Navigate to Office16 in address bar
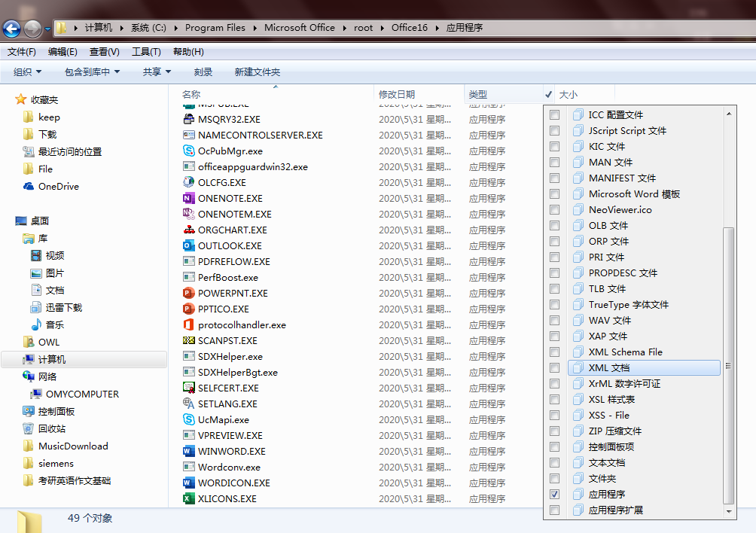Viewport: 756px width, 533px height. point(410,28)
